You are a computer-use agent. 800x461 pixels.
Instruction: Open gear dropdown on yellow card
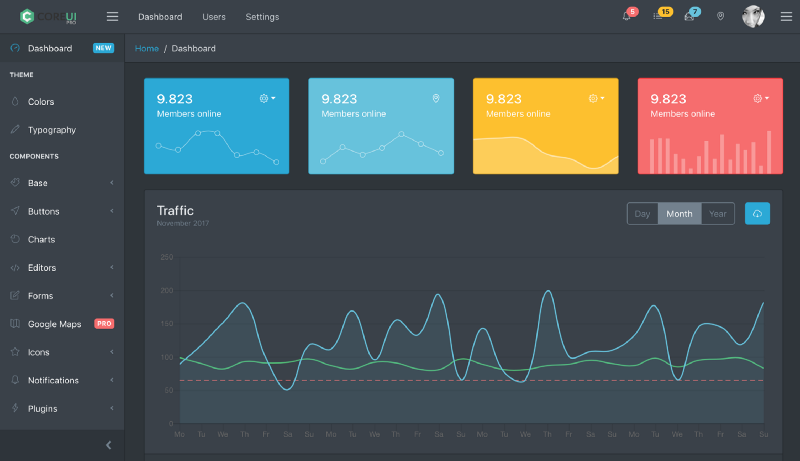point(596,98)
